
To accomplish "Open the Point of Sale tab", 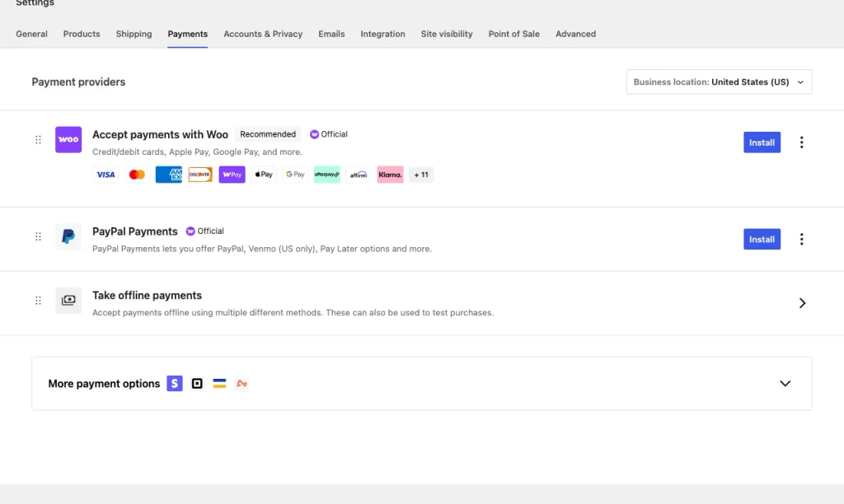I will (x=514, y=34).
